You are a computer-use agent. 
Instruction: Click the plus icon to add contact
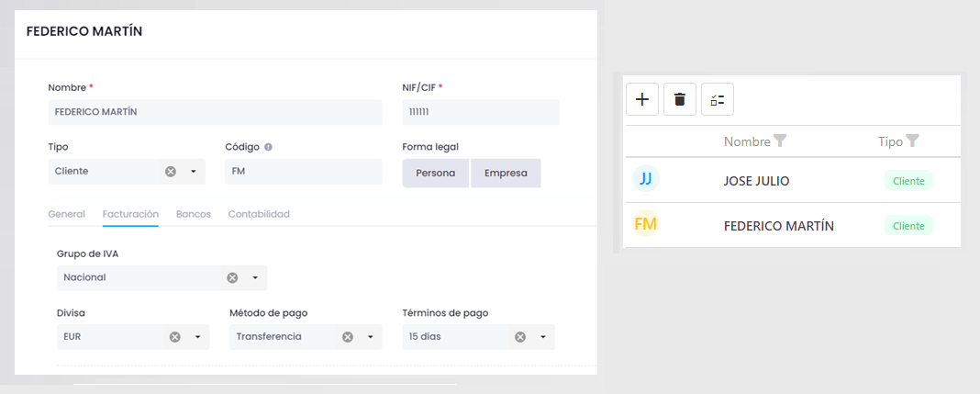coord(642,99)
